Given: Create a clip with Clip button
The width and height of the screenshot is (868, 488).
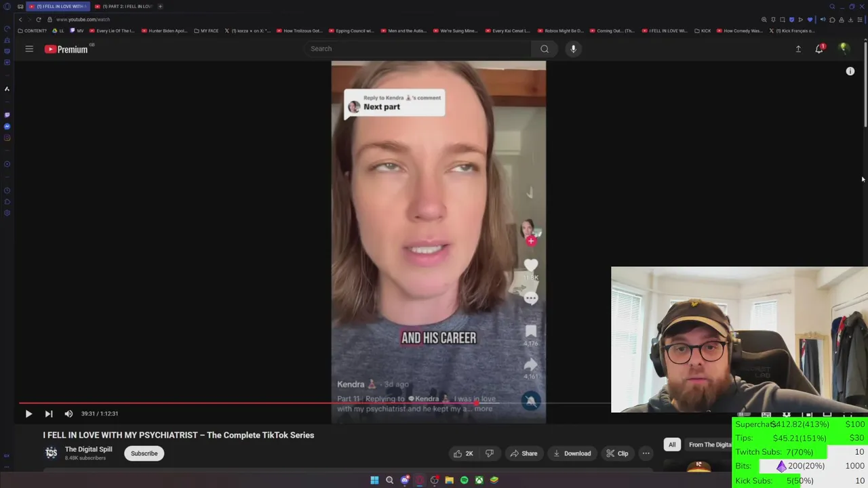Looking at the screenshot, I should tap(617, 453).
